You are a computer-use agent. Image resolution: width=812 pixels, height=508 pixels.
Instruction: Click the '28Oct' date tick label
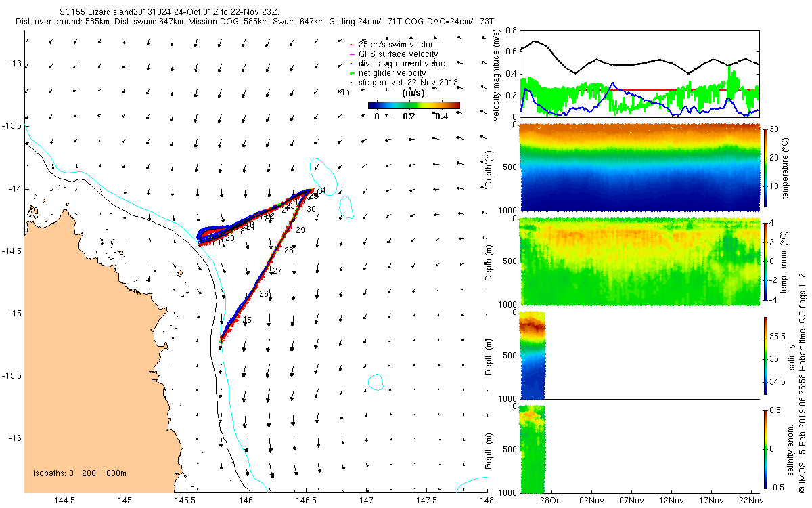point(551,500)
